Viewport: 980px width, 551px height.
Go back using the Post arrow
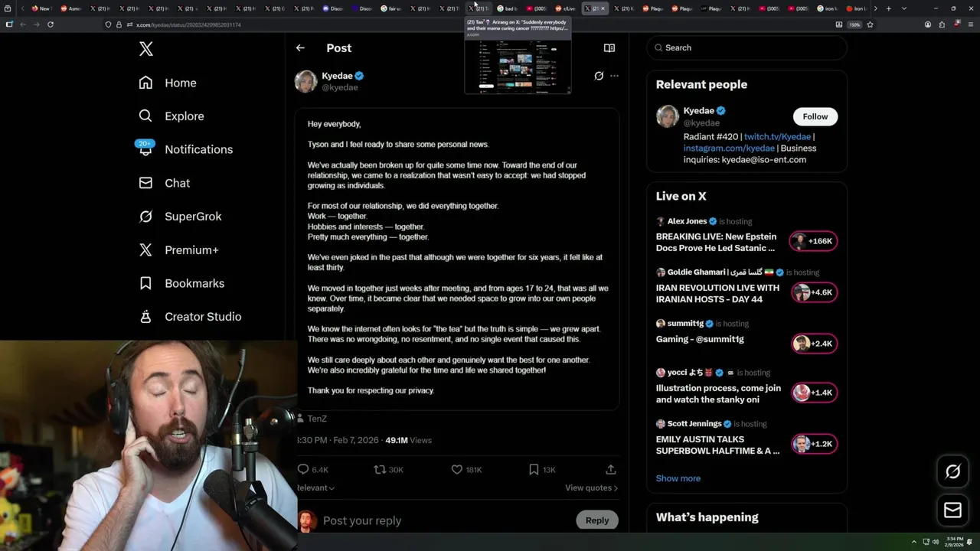pos(300,47)
